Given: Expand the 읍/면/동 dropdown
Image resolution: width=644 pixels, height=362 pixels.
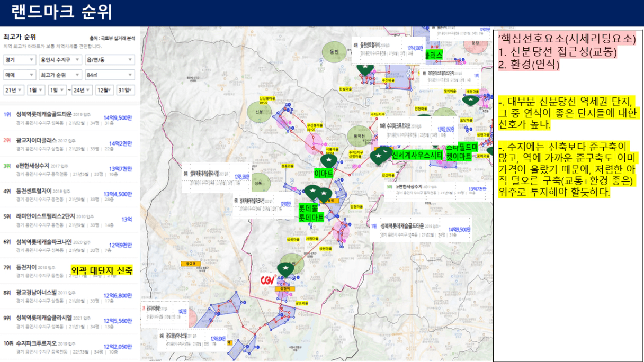Looking at the screenshot, I should pos(110,60).
